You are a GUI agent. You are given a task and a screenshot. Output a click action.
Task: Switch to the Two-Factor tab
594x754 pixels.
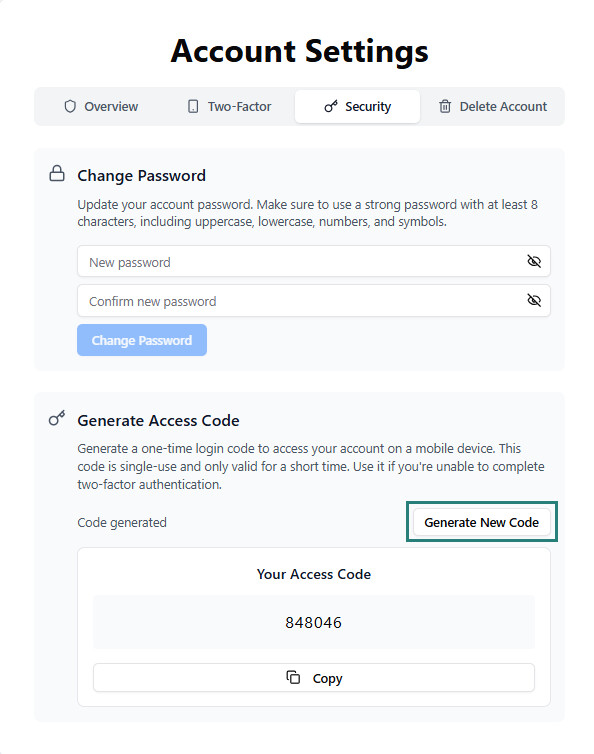(229, 106)
